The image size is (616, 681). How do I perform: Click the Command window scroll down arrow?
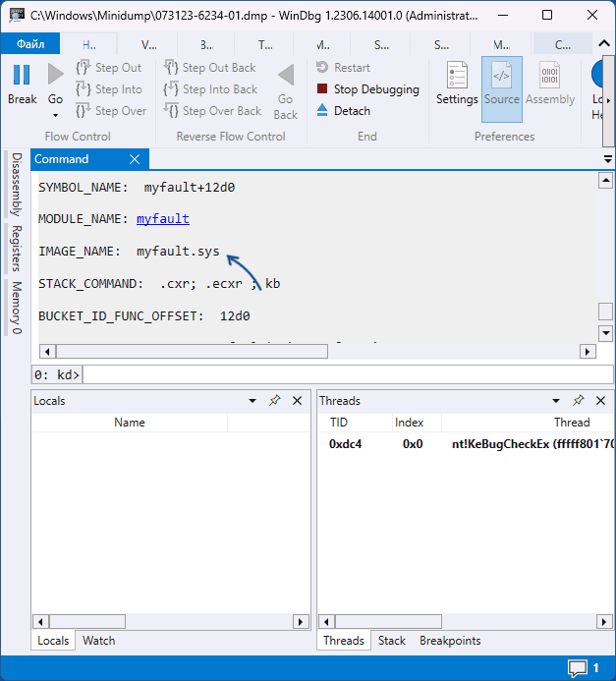(605, 333)
